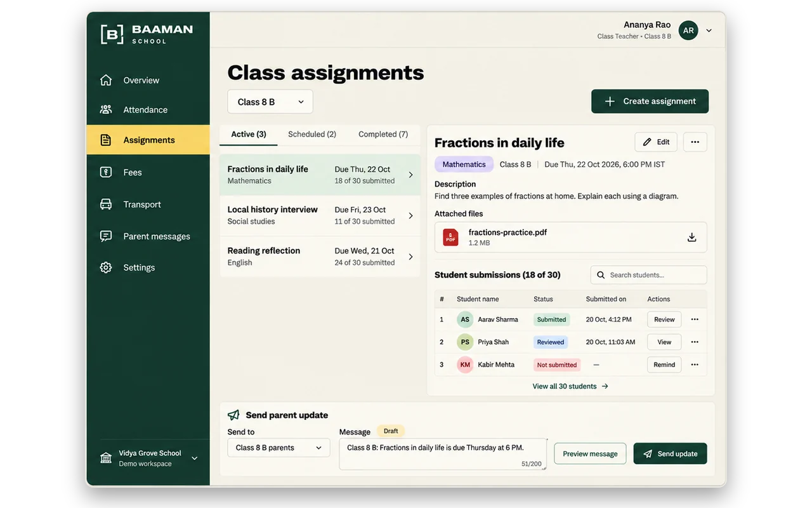Switch to the Completed (7) tab
The width and height of the screenshot is (812, 508).
coord(383,134)
